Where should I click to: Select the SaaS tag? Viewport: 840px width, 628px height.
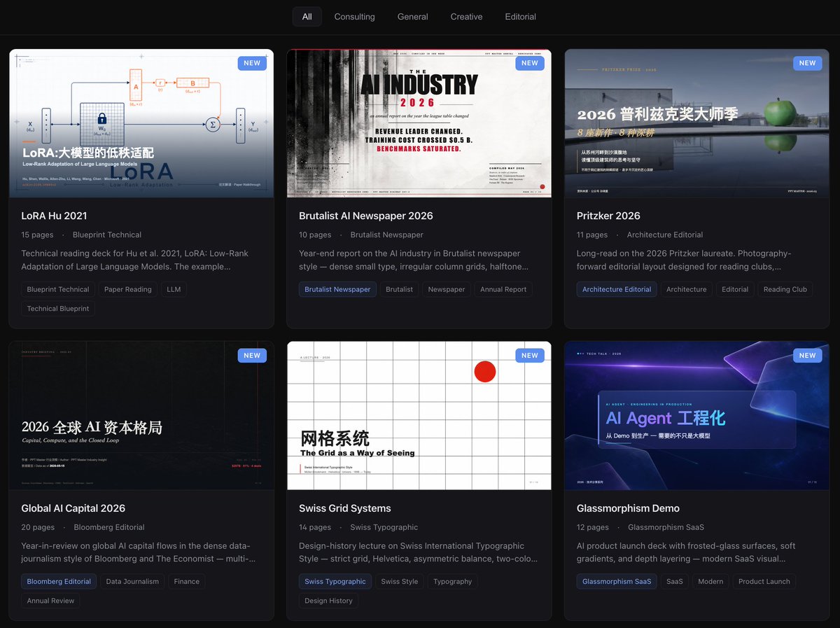click(x=675, y=581)
